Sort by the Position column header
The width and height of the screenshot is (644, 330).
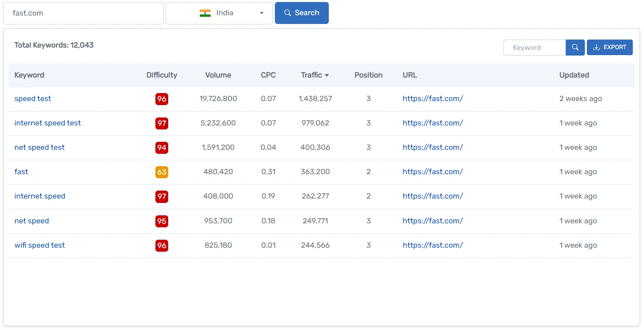click(x=368, y=75)
